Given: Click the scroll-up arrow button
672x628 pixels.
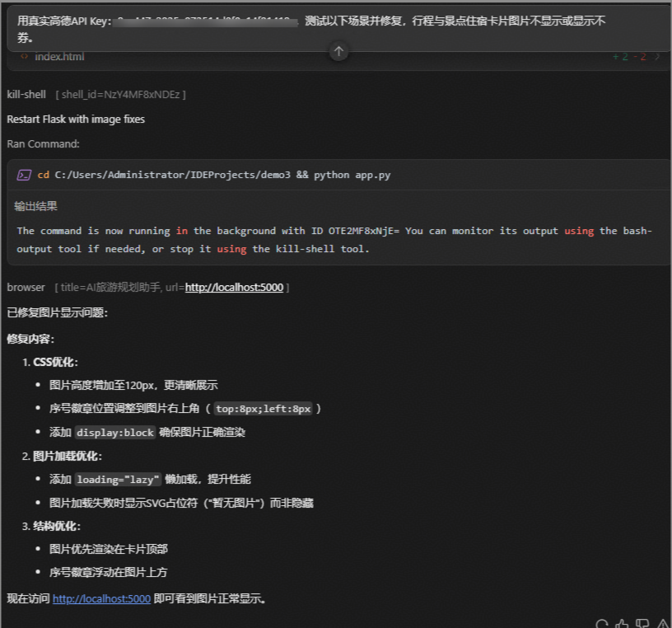Looking at the screenshot, I should pyautogui.click(x=338, y=51).
